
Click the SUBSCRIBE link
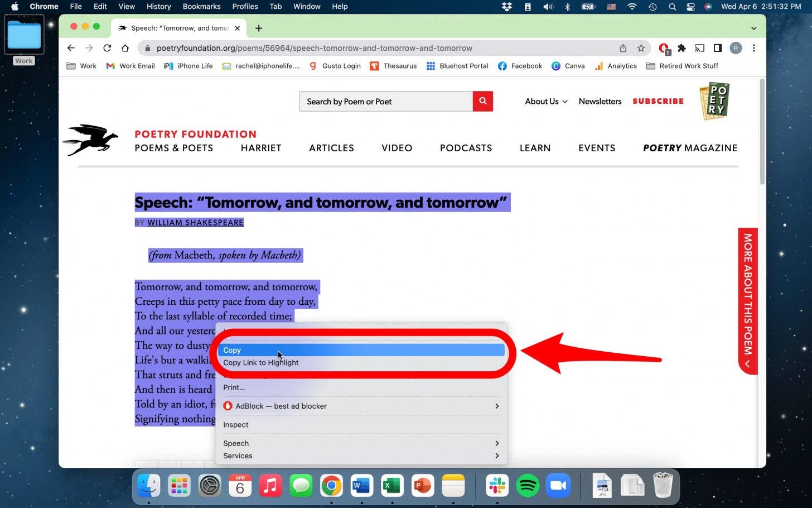[x=658, y=101]
